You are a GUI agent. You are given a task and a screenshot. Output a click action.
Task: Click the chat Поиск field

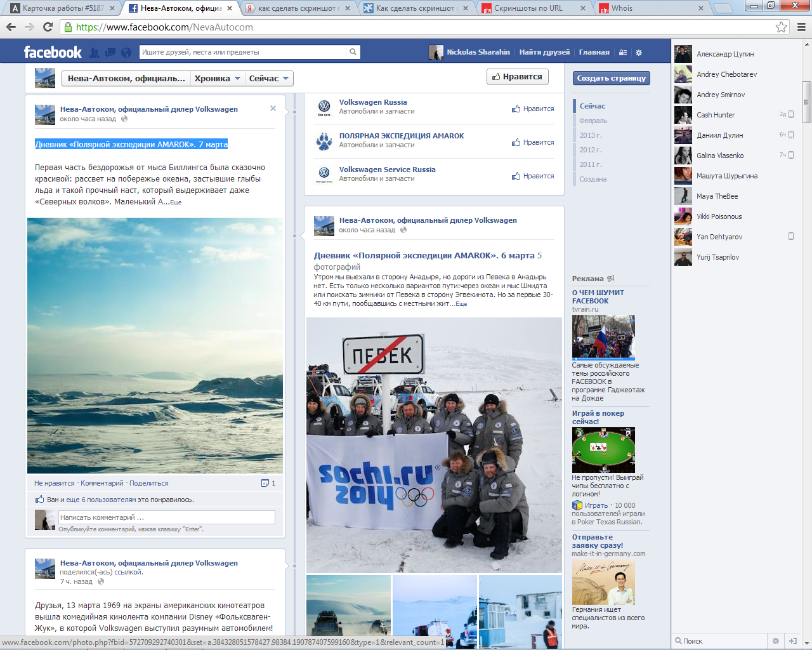click(x=721, y=641)
